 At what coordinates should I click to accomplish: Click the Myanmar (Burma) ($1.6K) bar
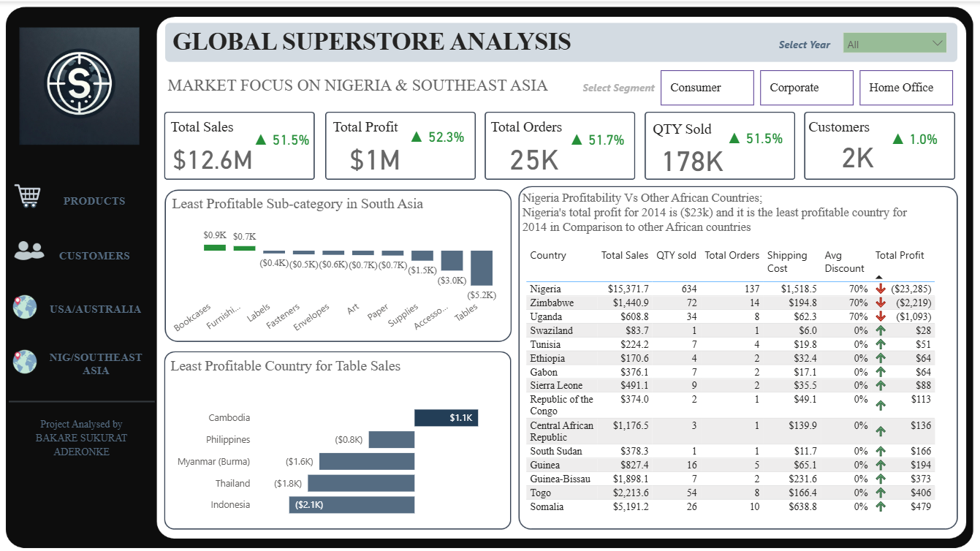point(367,461)
